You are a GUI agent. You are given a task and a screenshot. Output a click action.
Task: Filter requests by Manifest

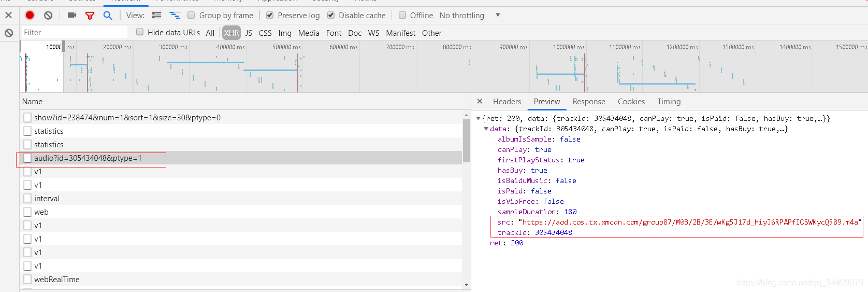400,33
